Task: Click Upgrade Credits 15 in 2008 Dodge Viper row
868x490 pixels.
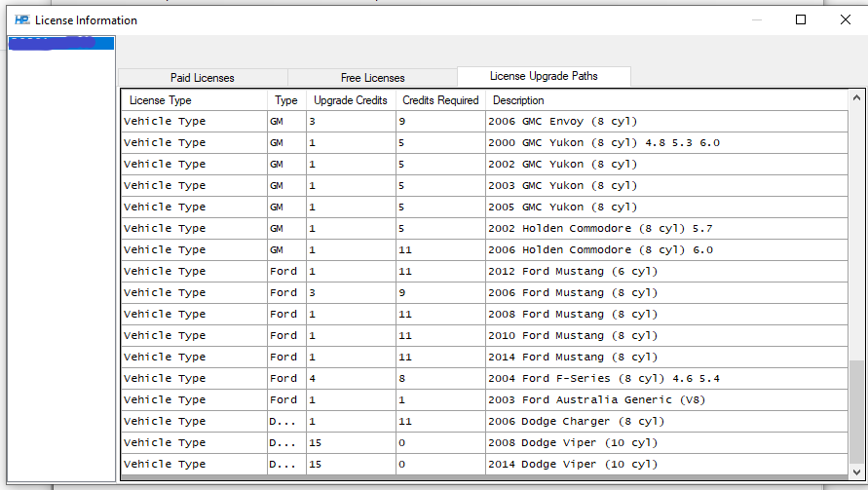Action: [x=351, y=443]
